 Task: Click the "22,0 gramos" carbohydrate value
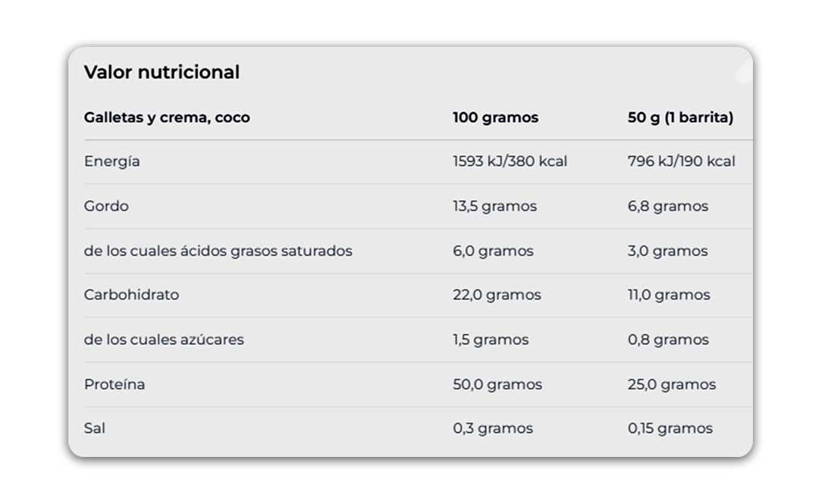tap(497, 295)
